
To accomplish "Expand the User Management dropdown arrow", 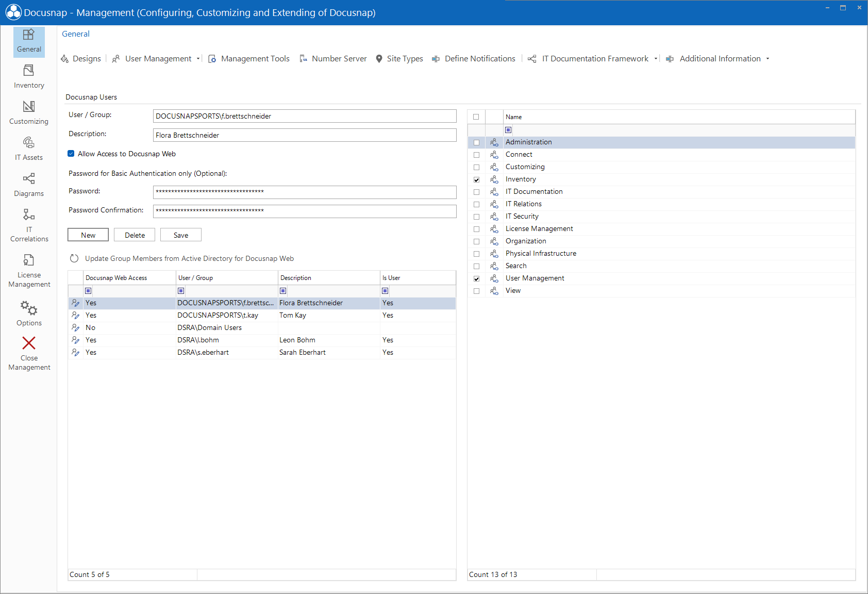I will click(198, 59).
